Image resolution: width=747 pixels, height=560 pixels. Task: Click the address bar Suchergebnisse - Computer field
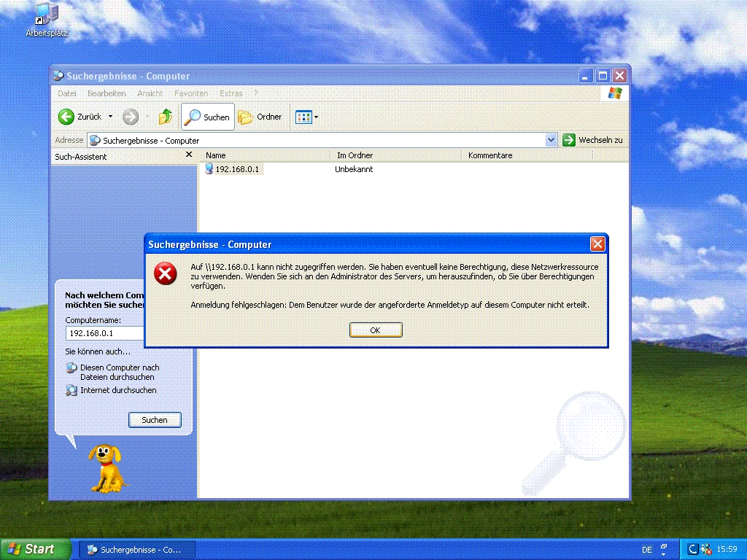coord(317,140)
